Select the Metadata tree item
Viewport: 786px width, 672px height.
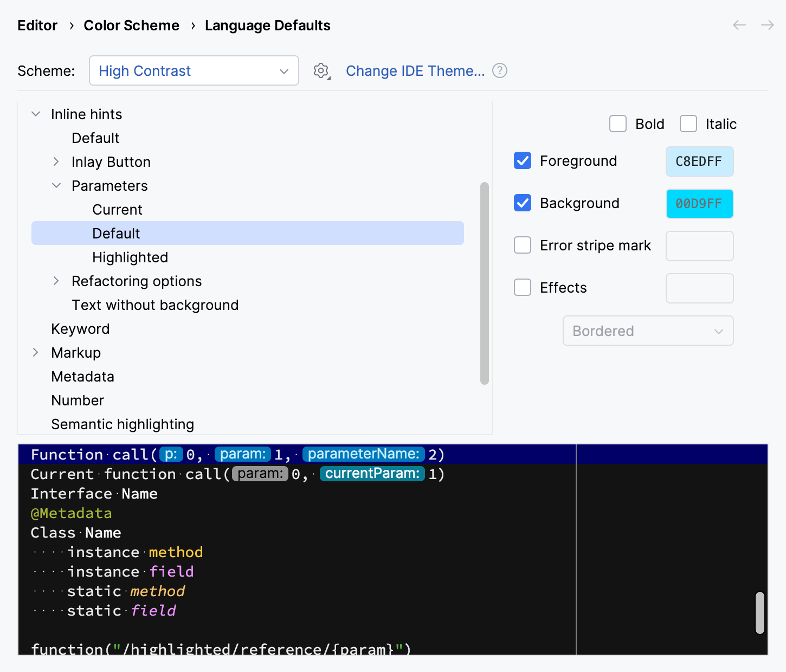[x=82, y=377]
